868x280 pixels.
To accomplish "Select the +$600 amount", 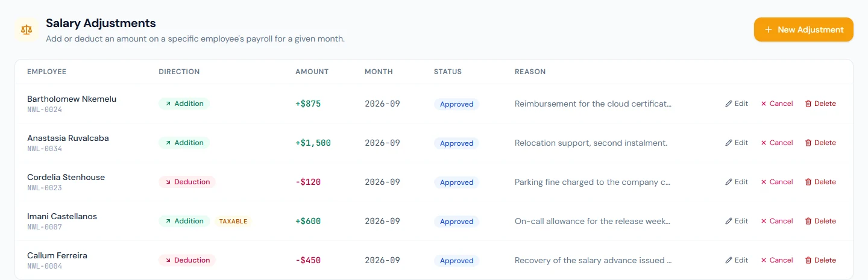I will tap(308, 221).
